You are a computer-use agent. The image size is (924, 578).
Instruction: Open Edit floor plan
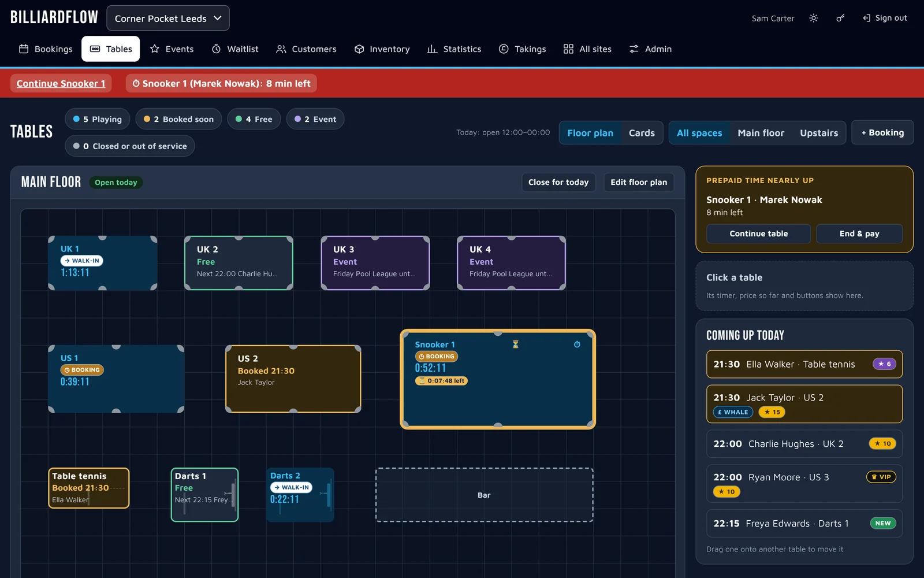639,182
